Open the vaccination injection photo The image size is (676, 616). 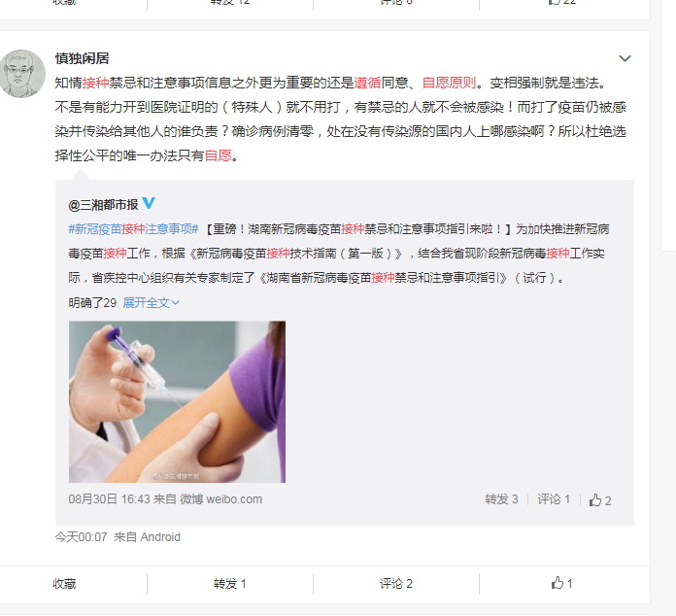pos(177,401)
